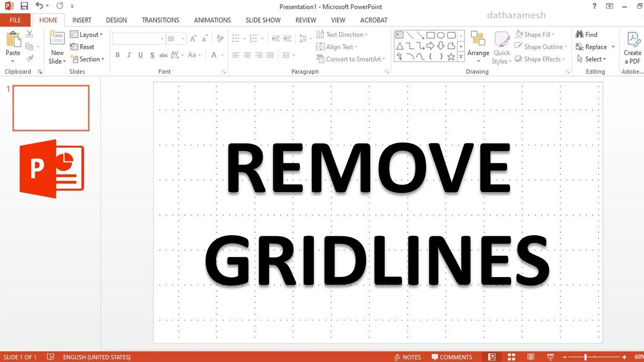Viewport: 644px width, 362px height.
Task: Open the FILE tab
Action: 15,20
